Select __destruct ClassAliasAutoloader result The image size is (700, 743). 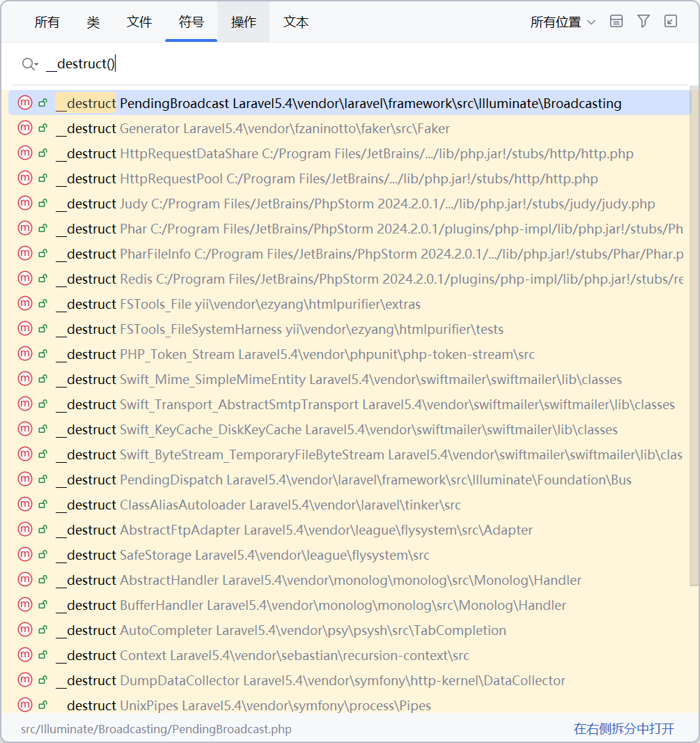pos(350,505)
